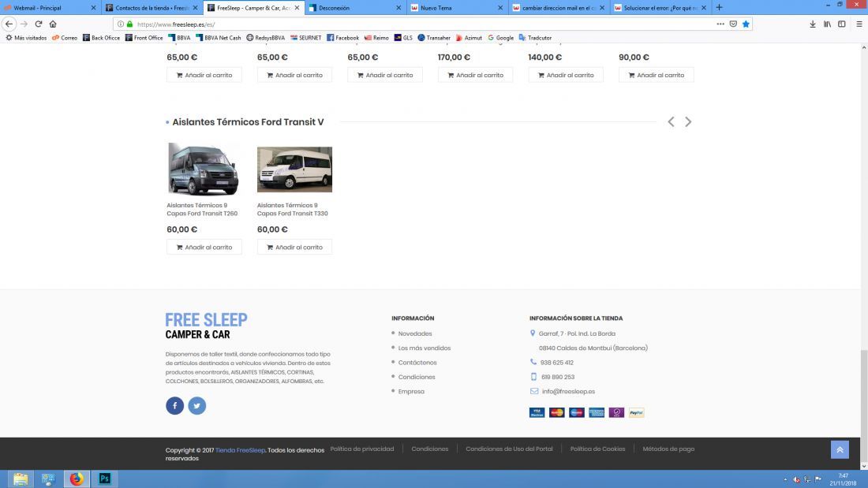Open the Contáctenos footer link

click(x=417, y=363)
